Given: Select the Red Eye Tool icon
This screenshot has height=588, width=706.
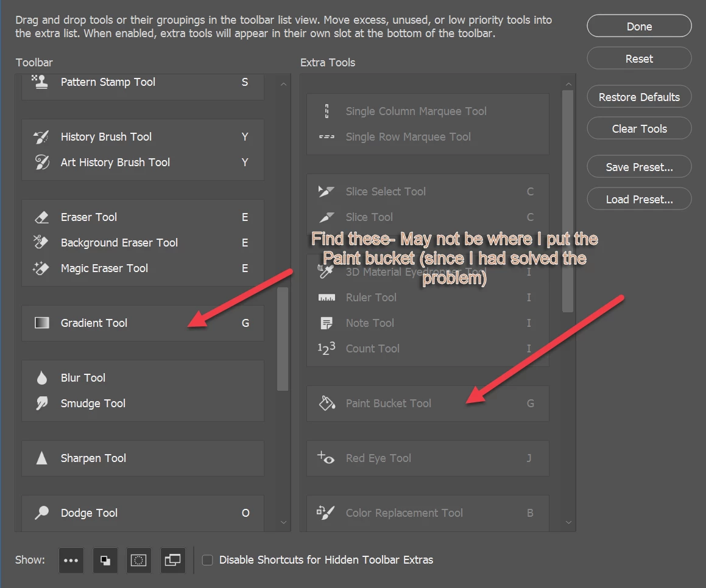Looking at the screenshot, I should click(326, 458).
